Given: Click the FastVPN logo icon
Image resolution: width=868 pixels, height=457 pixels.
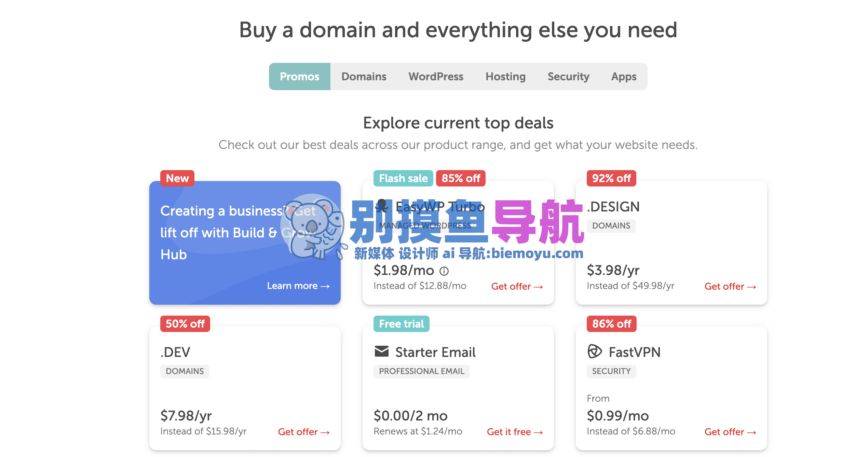Looking at the screenshot, I should [x=595, y=351].
